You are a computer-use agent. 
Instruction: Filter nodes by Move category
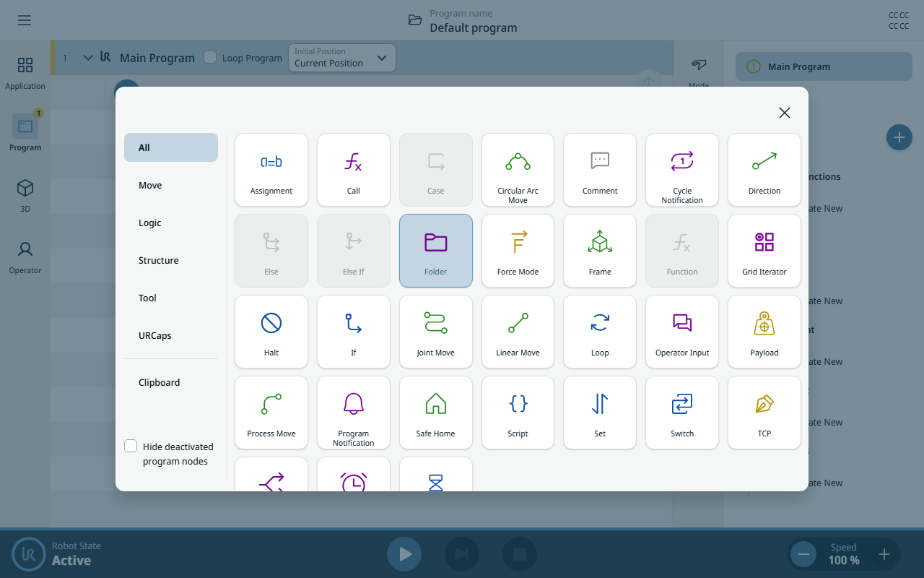171,185
